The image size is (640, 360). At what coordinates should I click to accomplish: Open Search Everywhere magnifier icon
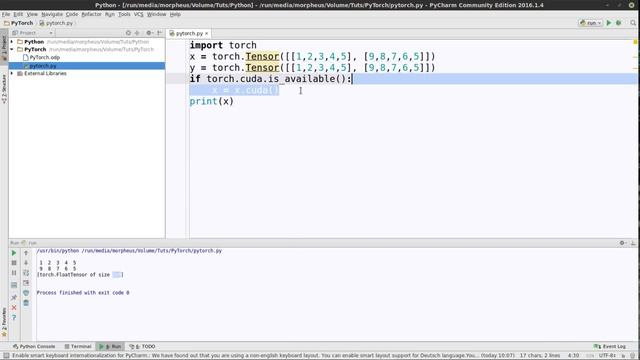click(633, 23)
